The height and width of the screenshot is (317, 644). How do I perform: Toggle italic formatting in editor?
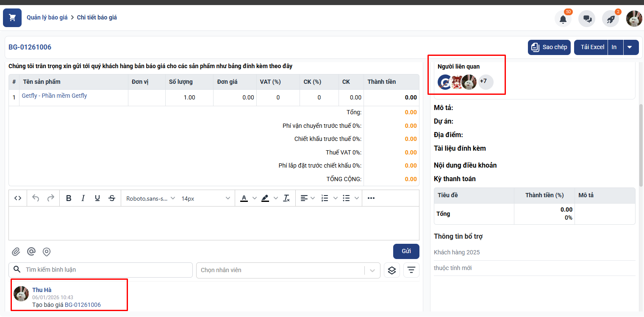click(x=83, y=198)
